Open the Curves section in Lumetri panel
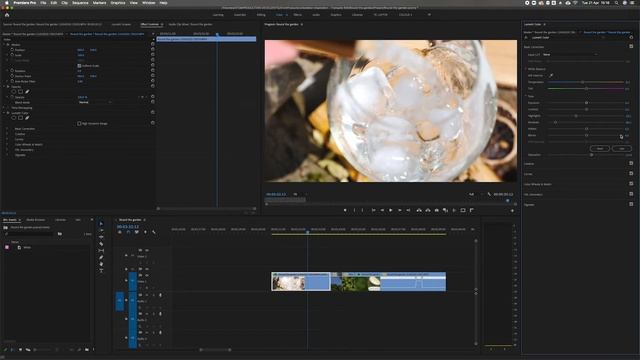640x360 pixels. 529,174
